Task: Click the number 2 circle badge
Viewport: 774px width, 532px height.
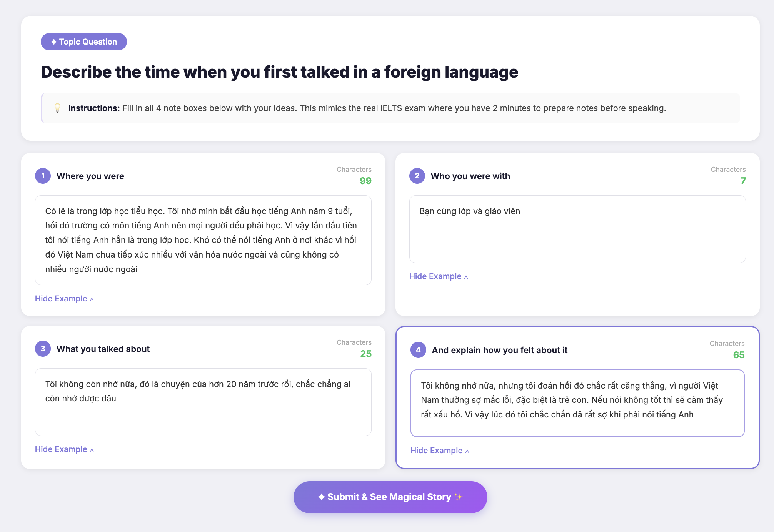Action: [417, 176]
